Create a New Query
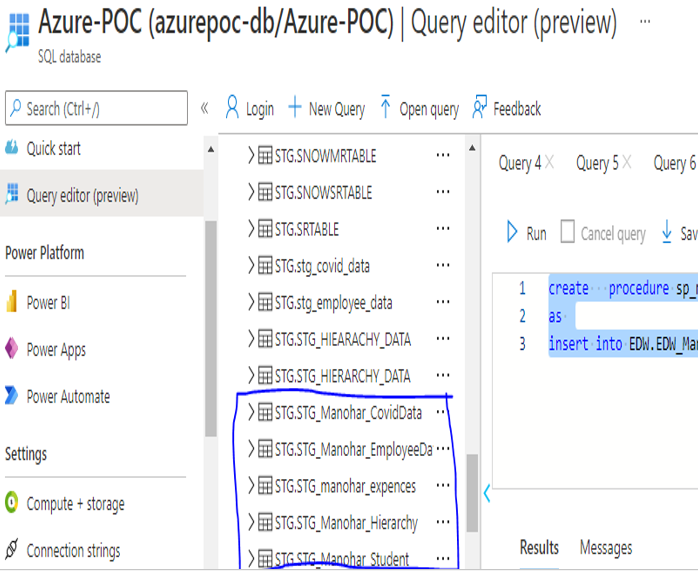 click(327, 109)
